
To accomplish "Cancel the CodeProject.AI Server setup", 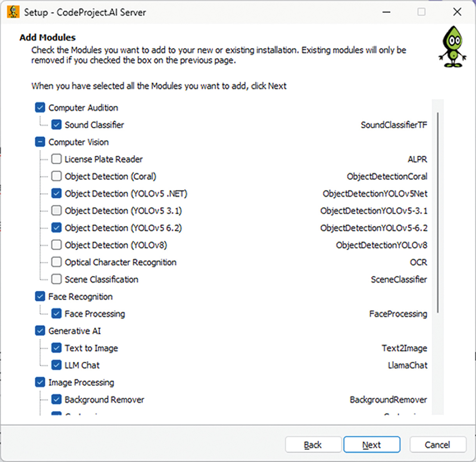I will 437,445.
